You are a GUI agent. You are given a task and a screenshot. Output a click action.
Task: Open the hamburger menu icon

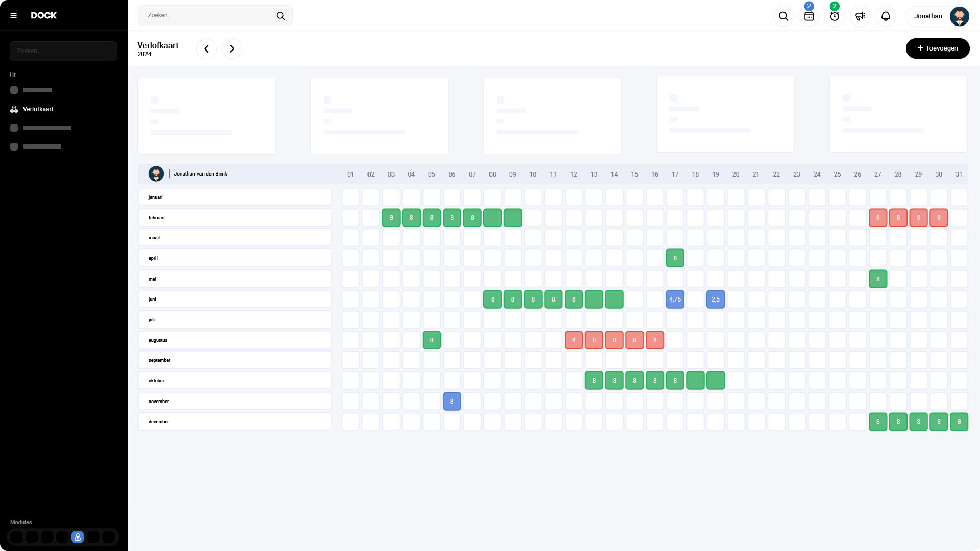pyautogui.click(x=14, y=15)
